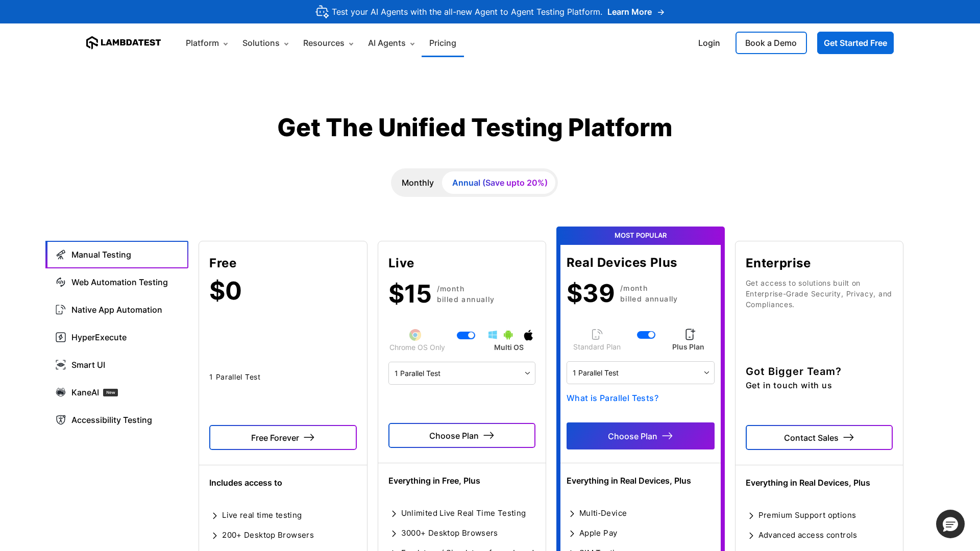Expand the Platform navigation menu

pos(207,43)
